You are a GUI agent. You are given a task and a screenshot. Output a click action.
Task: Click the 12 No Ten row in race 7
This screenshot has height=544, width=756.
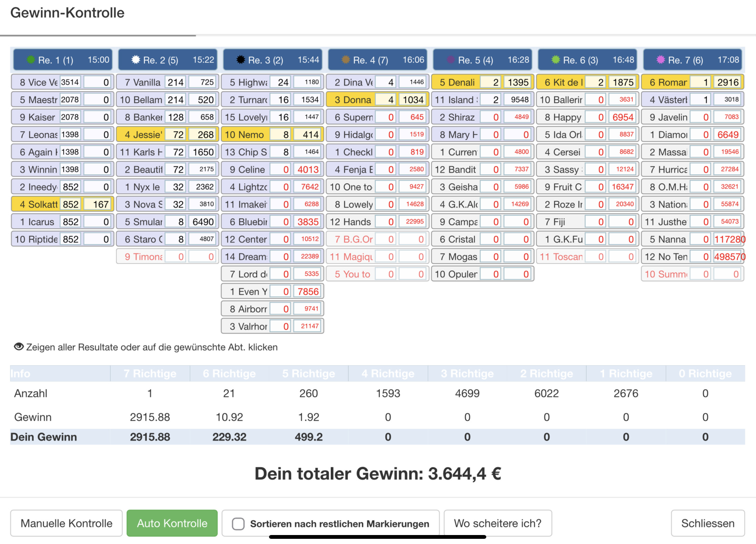point(693,256)
